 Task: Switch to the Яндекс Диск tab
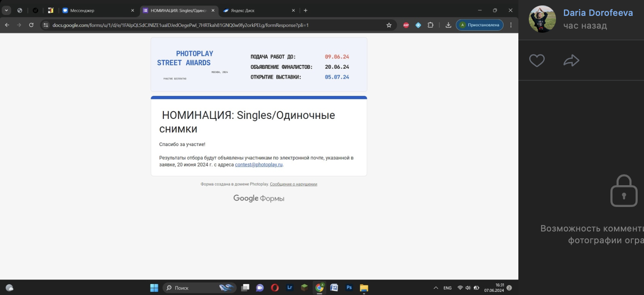coord(259,10)
